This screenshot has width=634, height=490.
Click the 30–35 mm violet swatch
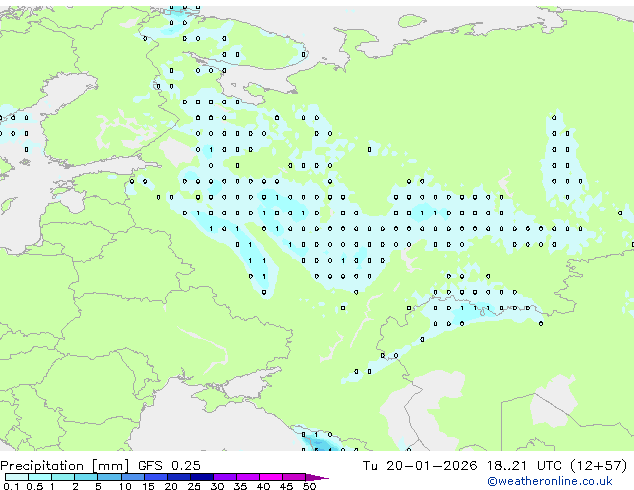click(225, 477)
